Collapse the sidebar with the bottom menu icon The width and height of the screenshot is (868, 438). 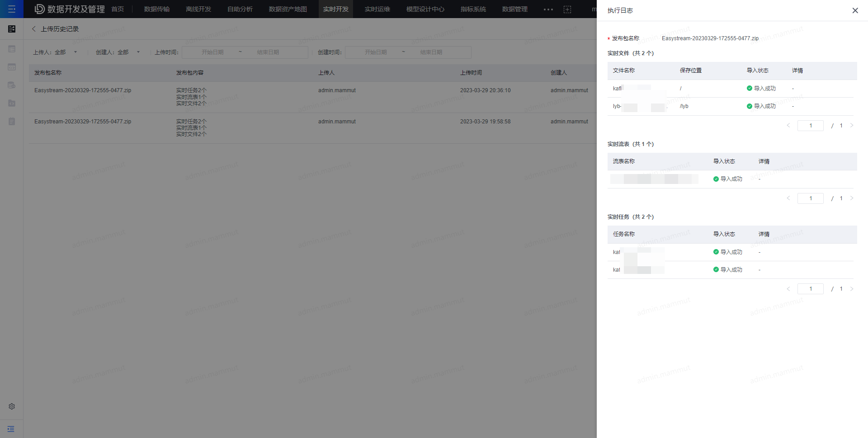point(11,429)
